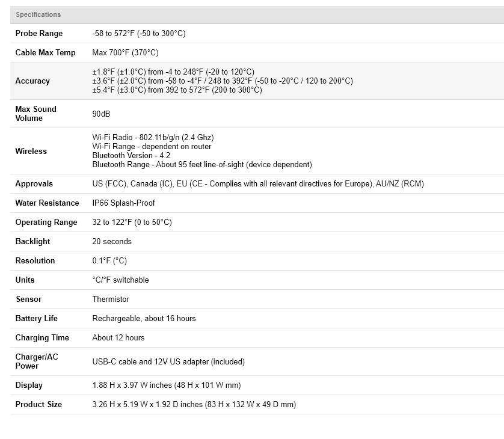Select the Product Size dimensions text
Image resolution: width=504 pixels, height=439 pixels.
(x=194, y=405)
